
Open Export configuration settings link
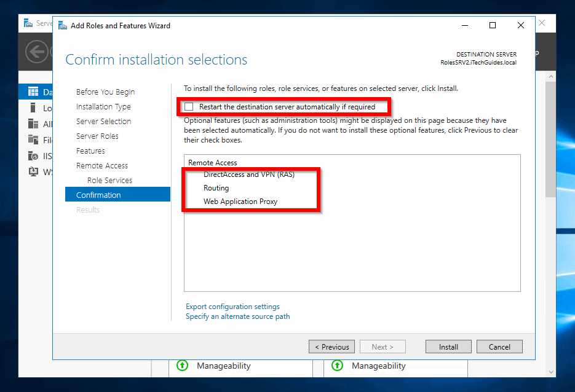pos(232,307)
